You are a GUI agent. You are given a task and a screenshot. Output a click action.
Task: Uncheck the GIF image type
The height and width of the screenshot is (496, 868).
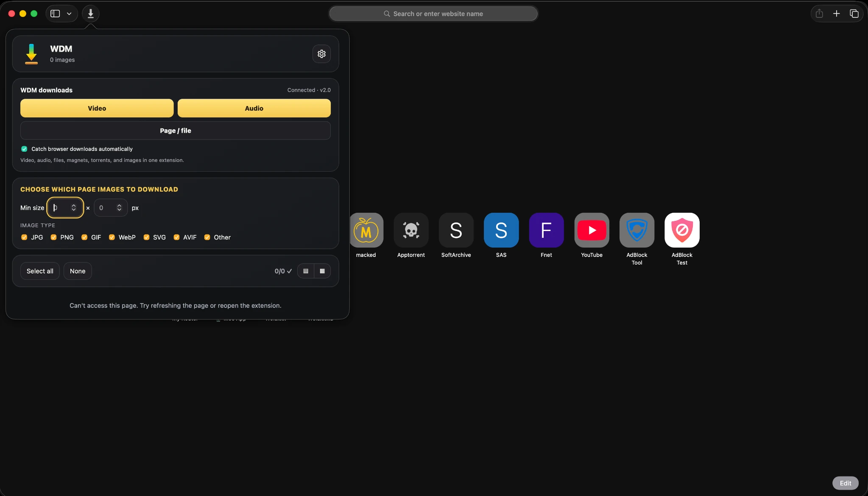(84, 237)
